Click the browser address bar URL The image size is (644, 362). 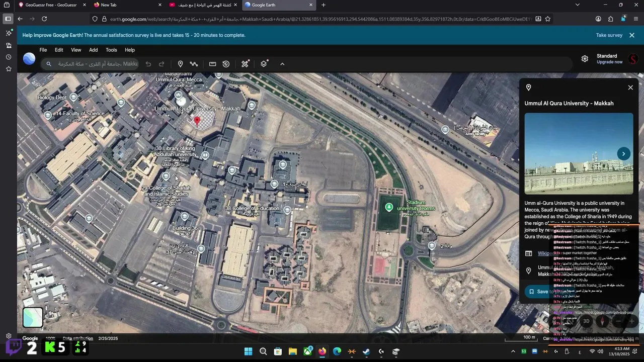tap(320, 19)
